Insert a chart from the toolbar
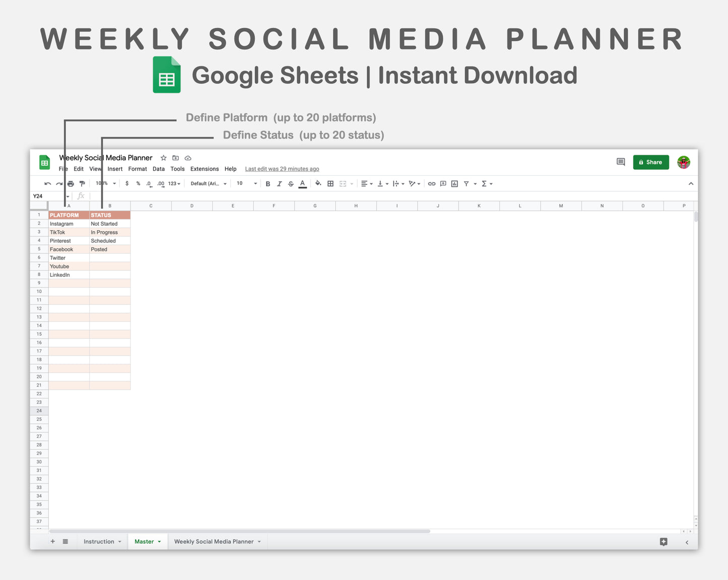Screen dimensions: 728x580 454,183
